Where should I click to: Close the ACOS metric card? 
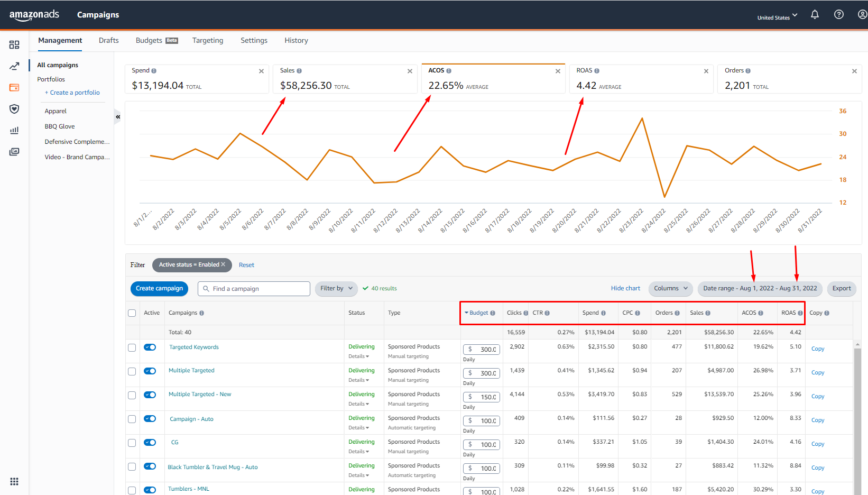[x=558, y=71]
